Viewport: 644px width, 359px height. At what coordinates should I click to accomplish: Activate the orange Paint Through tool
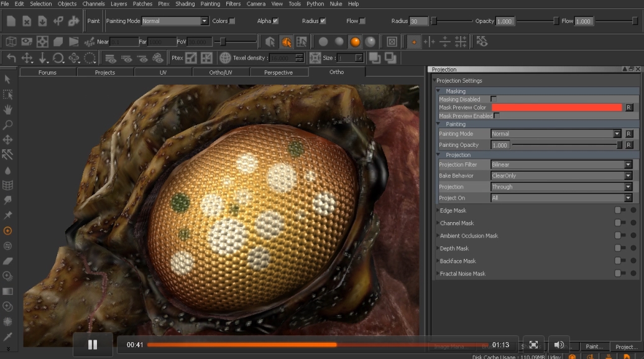(x=7, y=231)
